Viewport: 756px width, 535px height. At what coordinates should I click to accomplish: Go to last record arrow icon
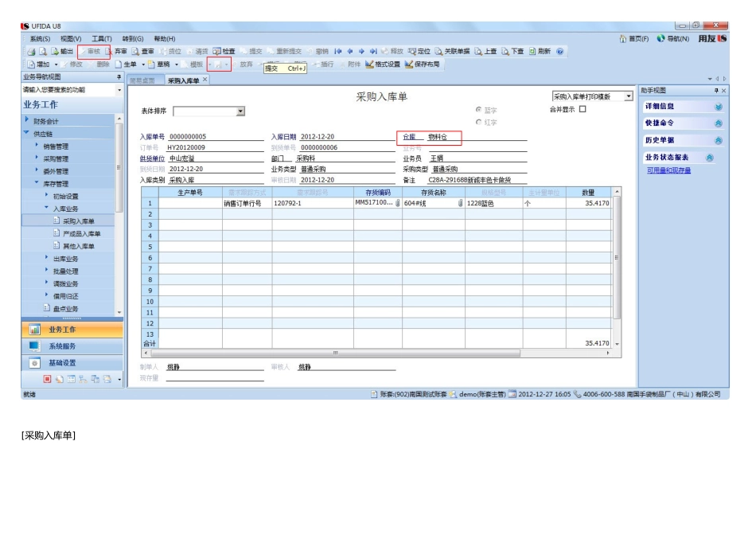(373, 51)
